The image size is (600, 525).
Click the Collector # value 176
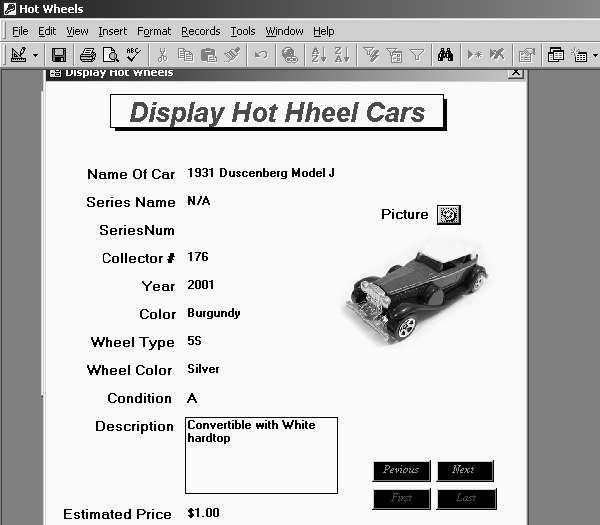pos(198,257)
